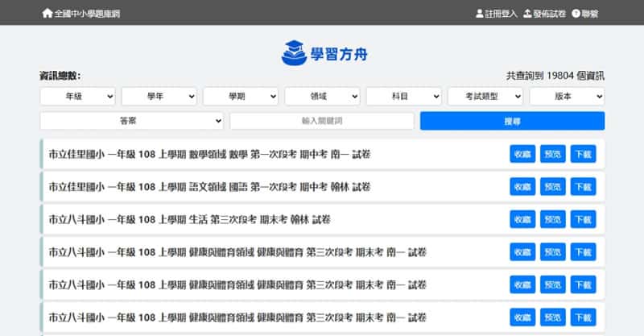Click the 輸入關鍵詞 keyword input field

(322, 121)
